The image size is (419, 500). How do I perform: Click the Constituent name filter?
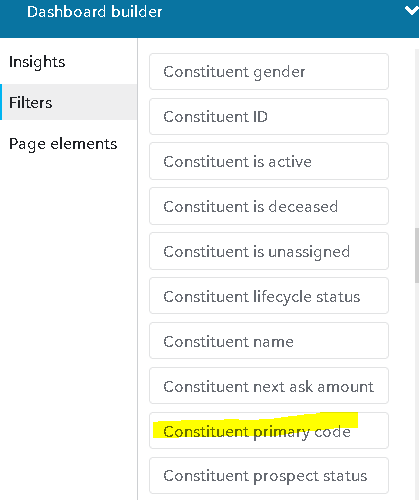269,341
